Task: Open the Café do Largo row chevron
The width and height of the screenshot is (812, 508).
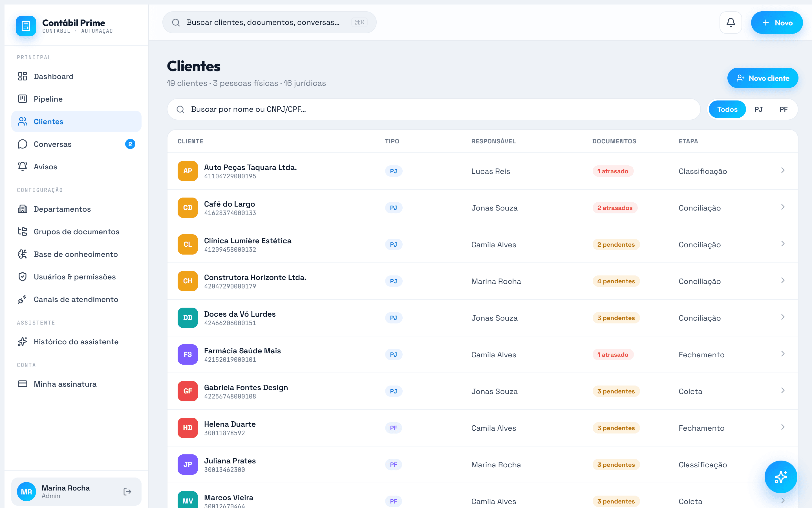Action: (783, 207)
